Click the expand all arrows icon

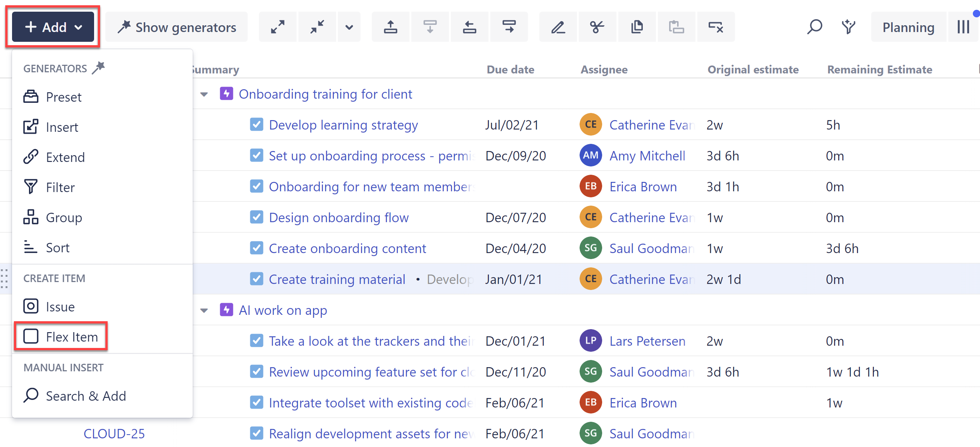coord(277,27)
